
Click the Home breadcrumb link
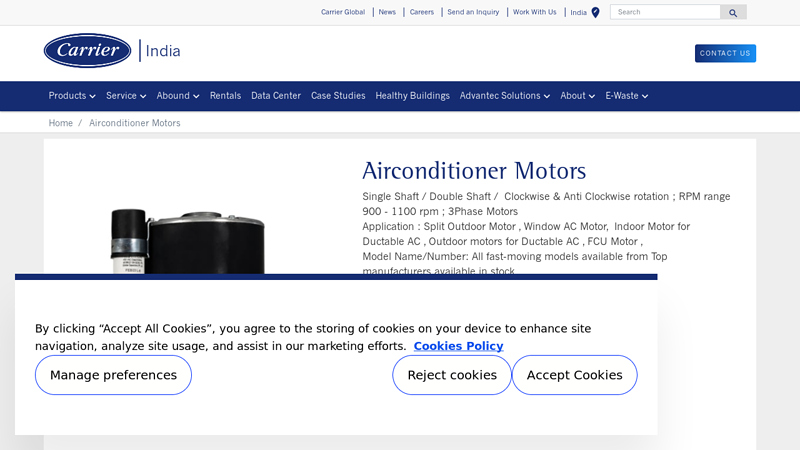tap(61, 123)
